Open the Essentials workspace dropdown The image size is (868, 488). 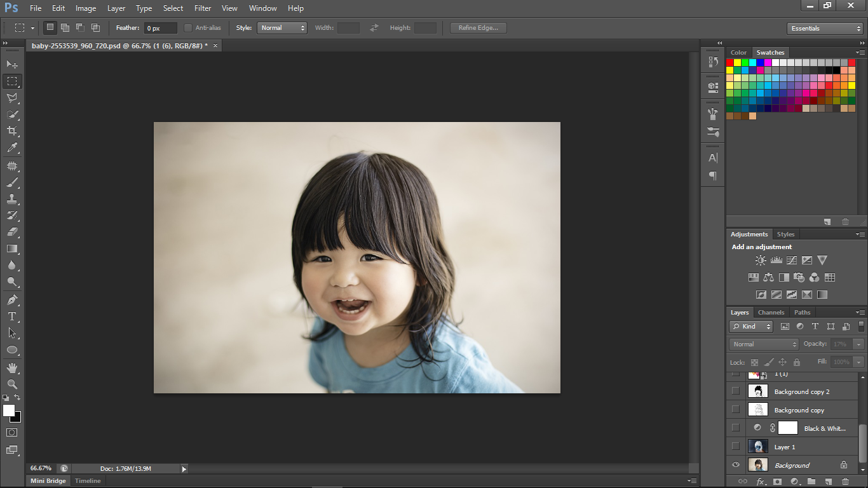click(825, 28)
